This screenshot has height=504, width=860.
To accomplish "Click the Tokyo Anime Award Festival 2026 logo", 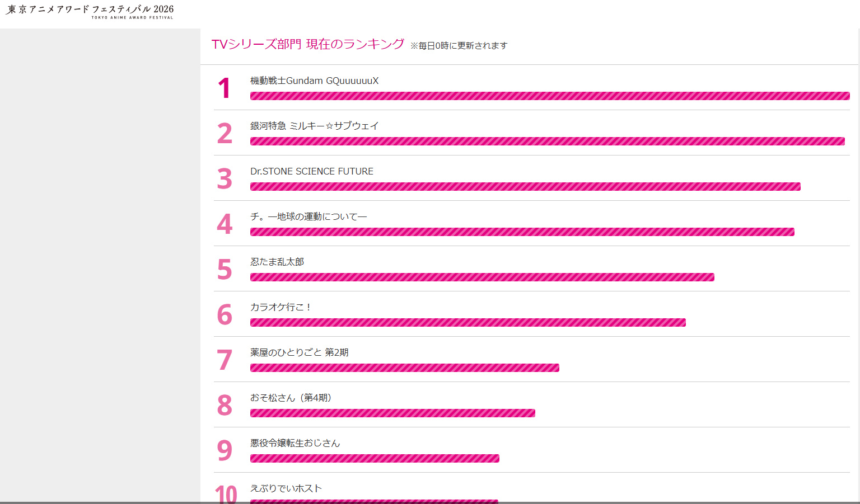I will tap(90, 11).
